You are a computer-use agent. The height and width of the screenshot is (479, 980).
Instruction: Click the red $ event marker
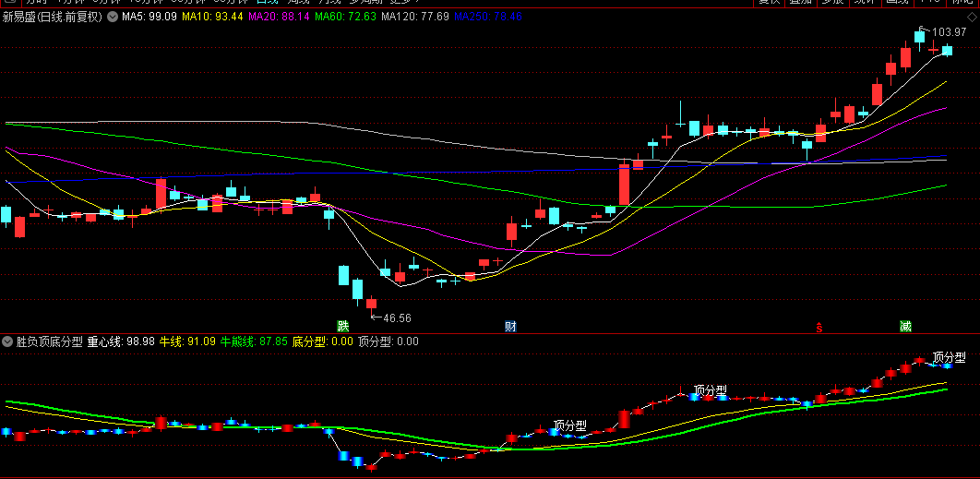[x=819, y=327]
